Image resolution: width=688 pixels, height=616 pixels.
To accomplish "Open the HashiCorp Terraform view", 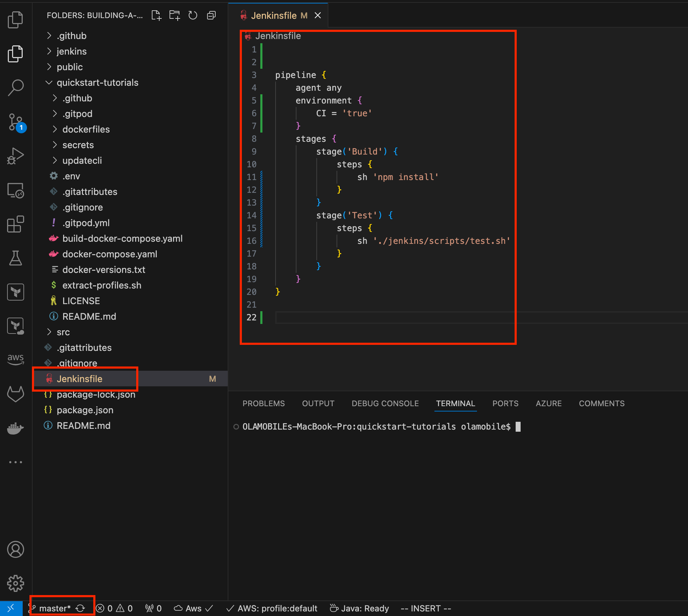I will pos(16,292).
